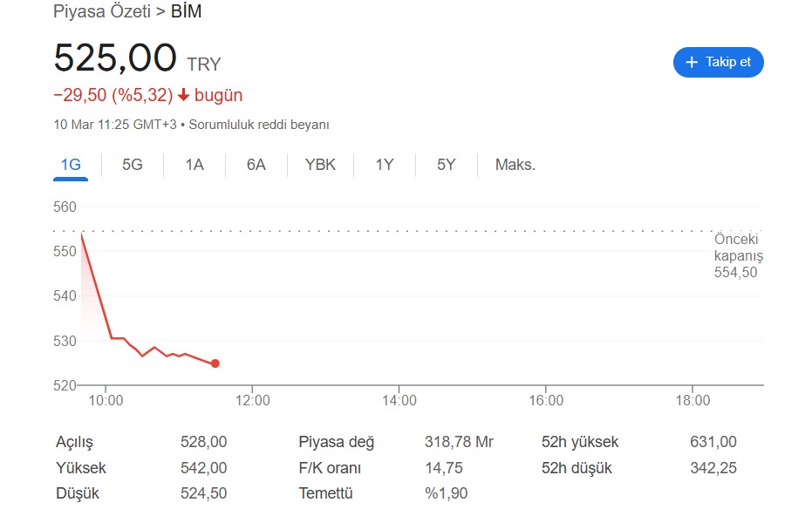
Task: Click the F/K oranı label
Action: [x=330, y=468]
